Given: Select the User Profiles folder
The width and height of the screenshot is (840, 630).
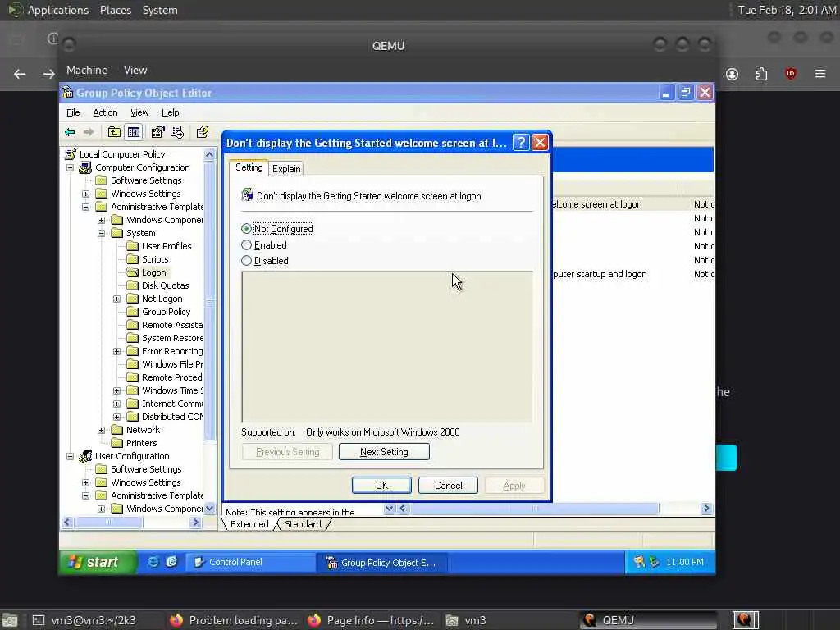Looking at the screenshot, I should click(167, 246).
